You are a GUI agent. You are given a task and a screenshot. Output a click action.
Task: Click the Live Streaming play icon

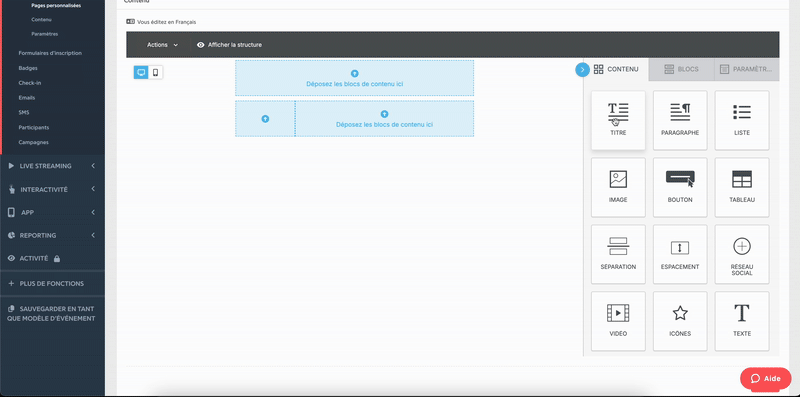pyautogui.click(x=11, y=166)
